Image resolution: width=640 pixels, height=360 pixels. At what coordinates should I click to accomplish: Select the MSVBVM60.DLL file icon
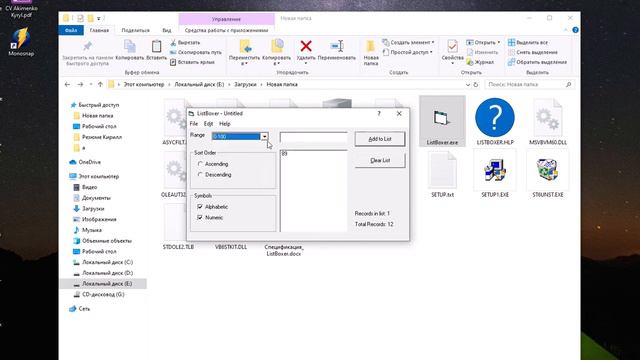point(547,118)
